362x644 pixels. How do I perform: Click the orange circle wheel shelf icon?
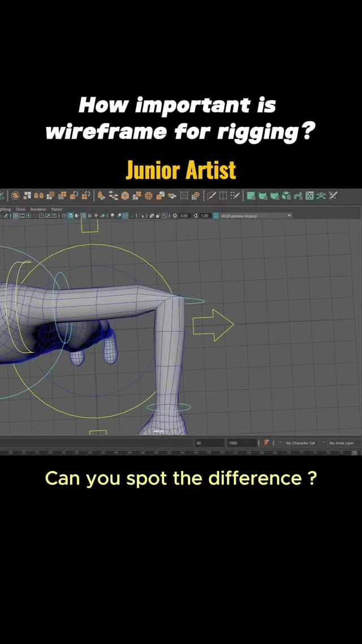point(148,195)
